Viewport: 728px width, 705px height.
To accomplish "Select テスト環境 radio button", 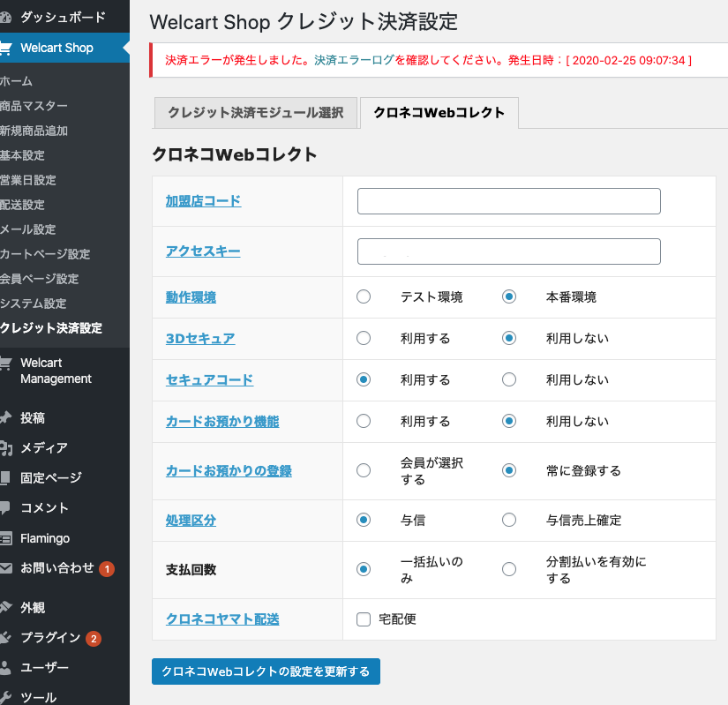I will (364, 297).
